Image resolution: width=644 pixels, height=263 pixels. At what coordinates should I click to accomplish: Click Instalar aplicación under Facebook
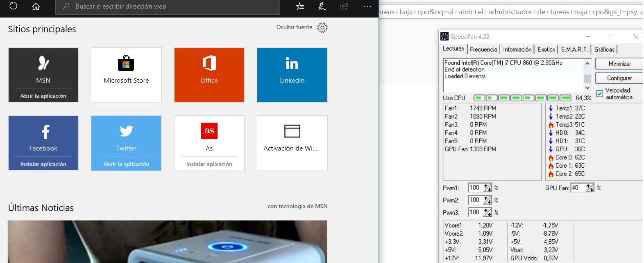(43, 164)
